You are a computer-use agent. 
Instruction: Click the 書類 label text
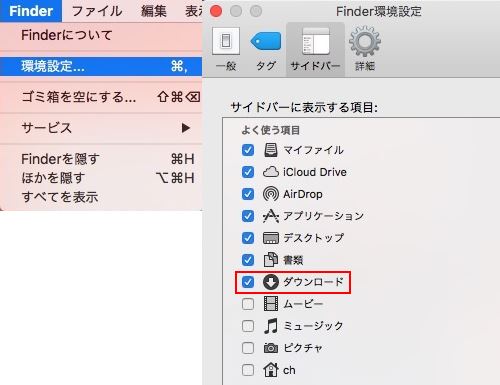(293, 260)
